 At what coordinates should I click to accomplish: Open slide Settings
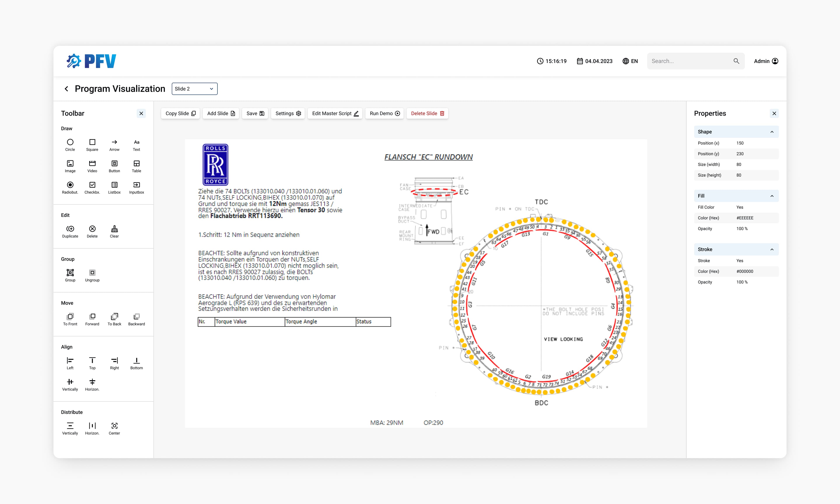(288, 114)
